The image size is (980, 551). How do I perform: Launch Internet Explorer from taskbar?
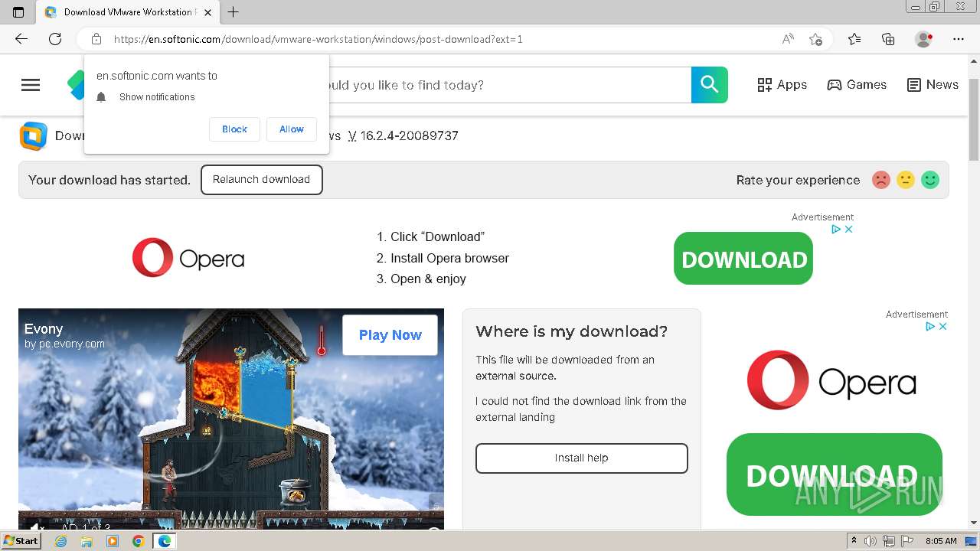click(61, 541)
